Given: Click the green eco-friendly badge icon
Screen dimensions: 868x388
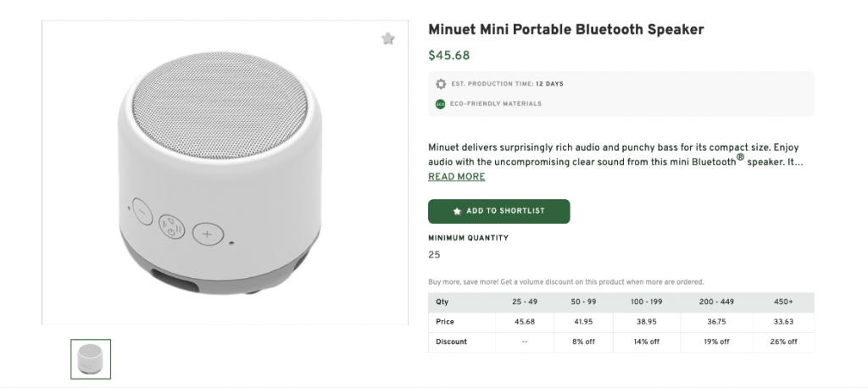Looking at the screenshot, I should click(441, 104).
